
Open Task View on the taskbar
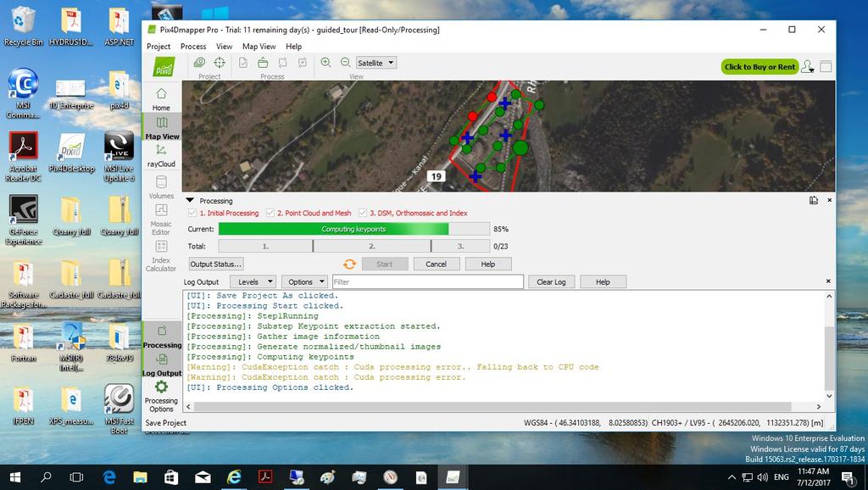tap(76, 476)
